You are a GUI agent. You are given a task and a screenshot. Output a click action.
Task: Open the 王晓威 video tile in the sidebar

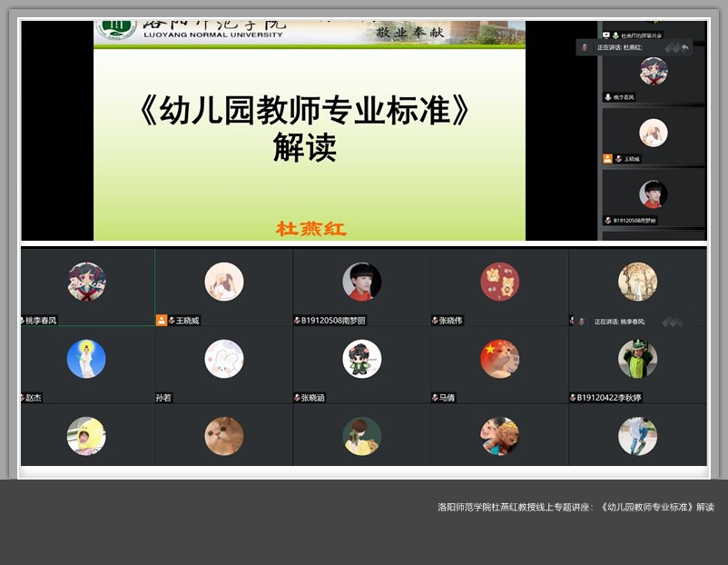click(654, 134)
